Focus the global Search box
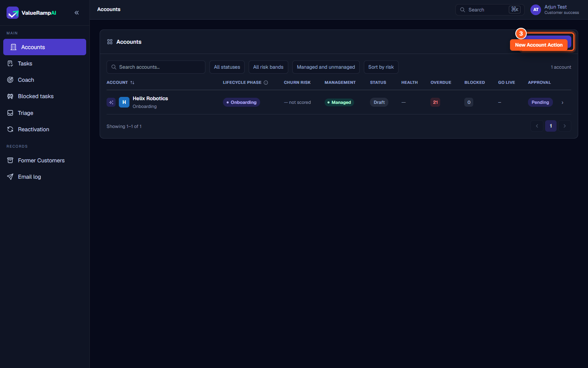This screenshot has width=588, height=368. point(490,9)
